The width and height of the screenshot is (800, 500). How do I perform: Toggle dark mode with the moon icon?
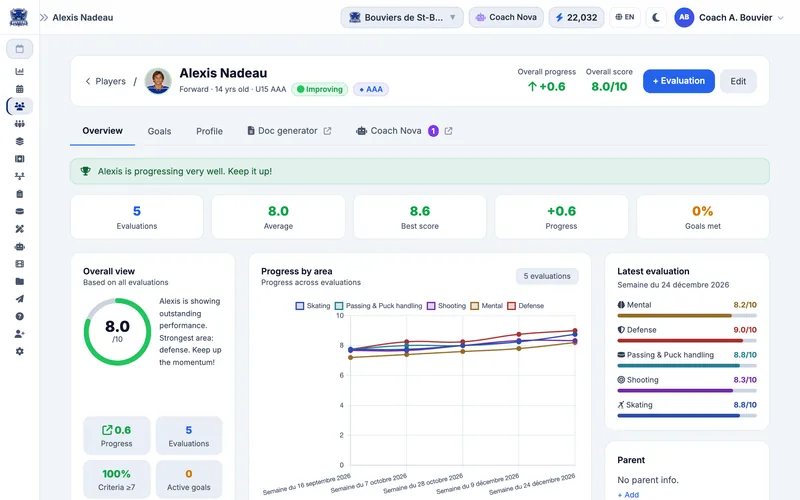click(656, 17)
